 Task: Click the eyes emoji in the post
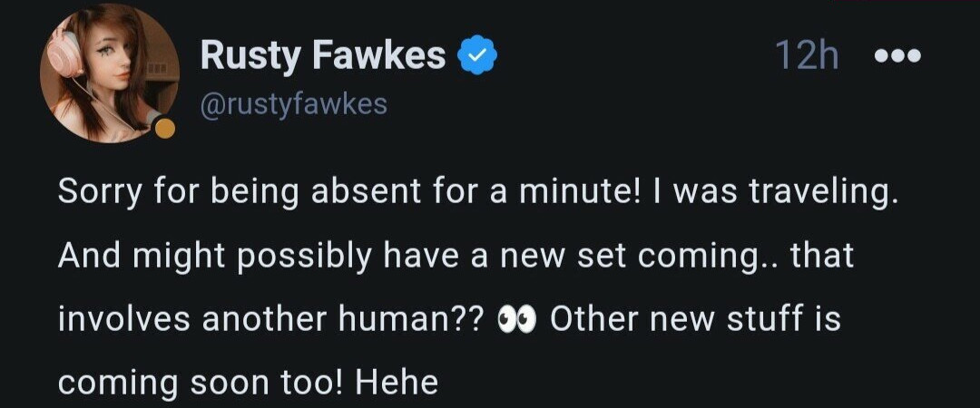click(518, 320)
